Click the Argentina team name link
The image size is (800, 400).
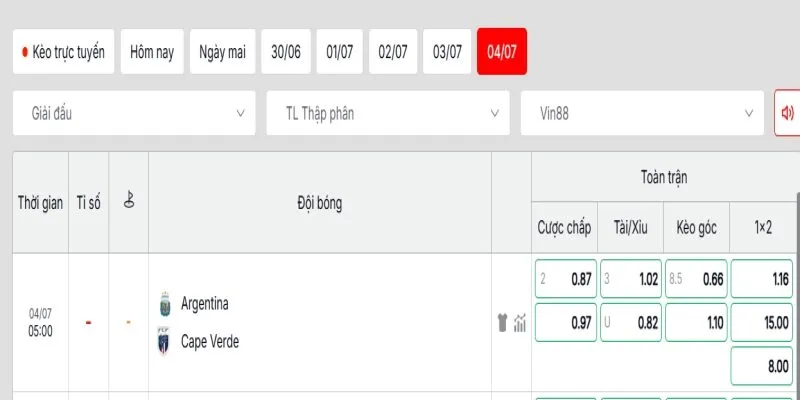(x=205, y=304)
